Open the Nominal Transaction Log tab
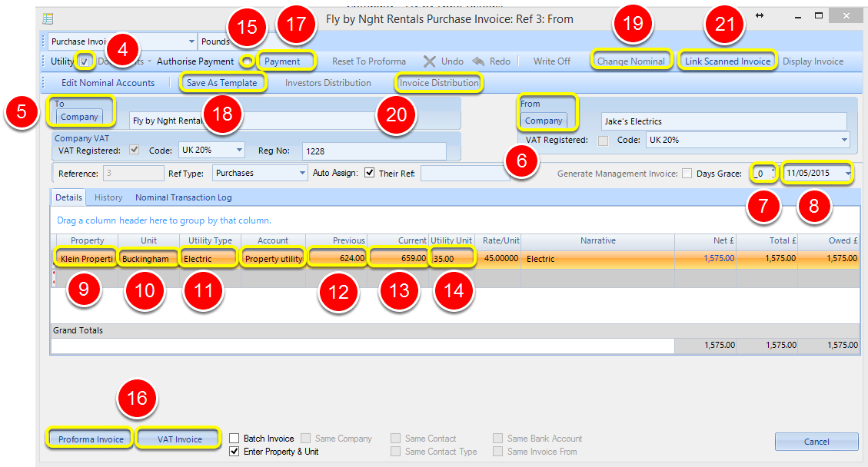868x467 pixels. [183, 197]
